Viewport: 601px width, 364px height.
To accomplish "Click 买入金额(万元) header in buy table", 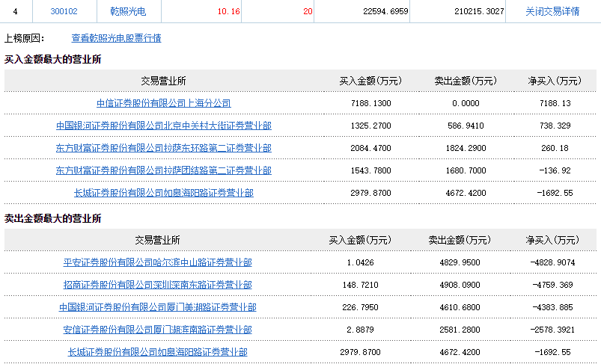I will click(x=370, y=81).
